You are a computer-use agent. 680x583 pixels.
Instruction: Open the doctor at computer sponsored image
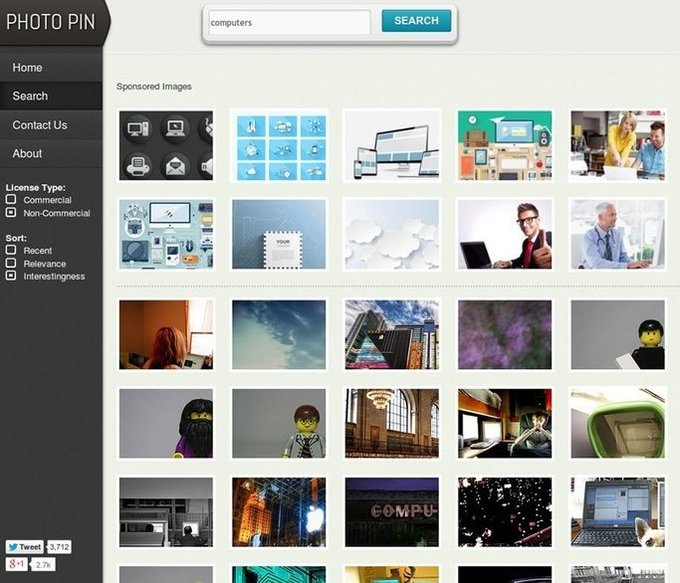click(617, 234)
